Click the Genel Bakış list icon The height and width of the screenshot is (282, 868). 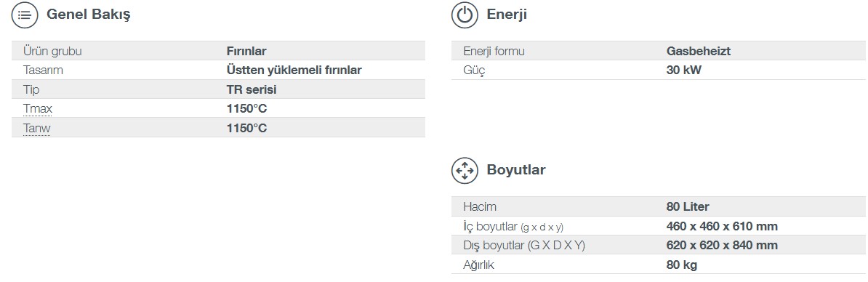(25, 15)
